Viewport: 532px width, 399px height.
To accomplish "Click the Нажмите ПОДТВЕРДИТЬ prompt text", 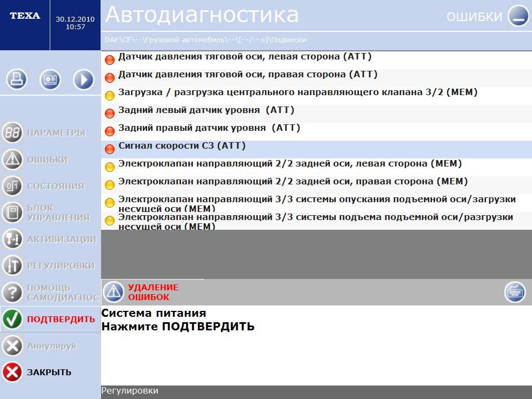I will point(178,327).
